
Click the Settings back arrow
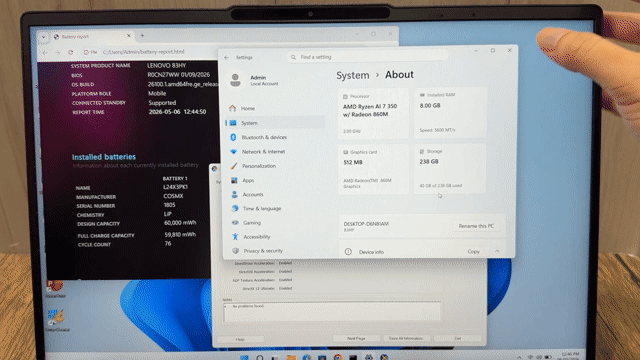[227, 58]
